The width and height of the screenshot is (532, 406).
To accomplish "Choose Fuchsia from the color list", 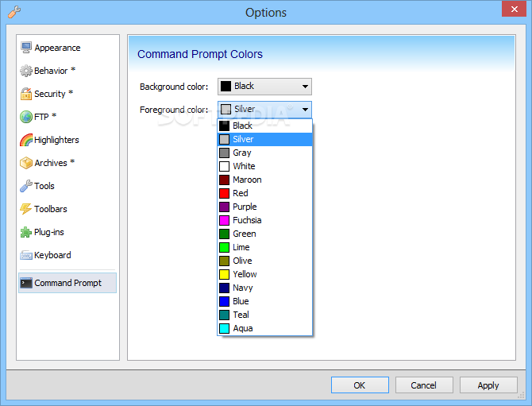I will click(x=264, y=220).
